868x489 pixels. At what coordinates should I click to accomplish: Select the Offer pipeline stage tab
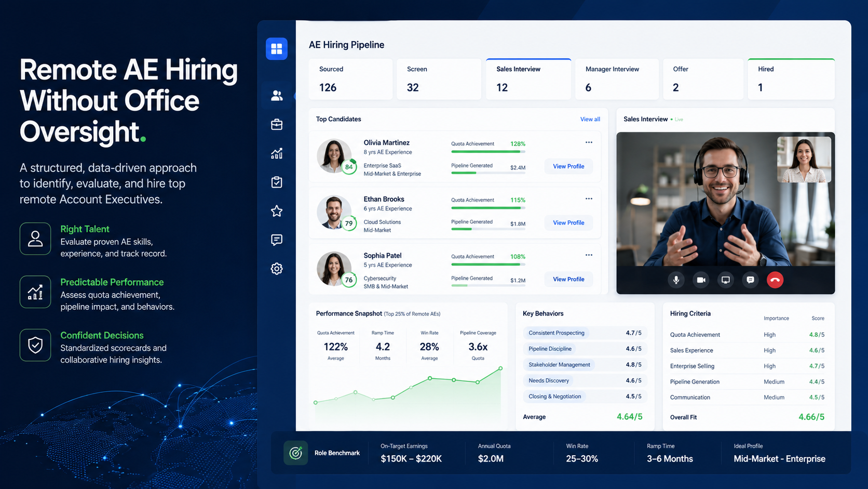tap(703, 79)
